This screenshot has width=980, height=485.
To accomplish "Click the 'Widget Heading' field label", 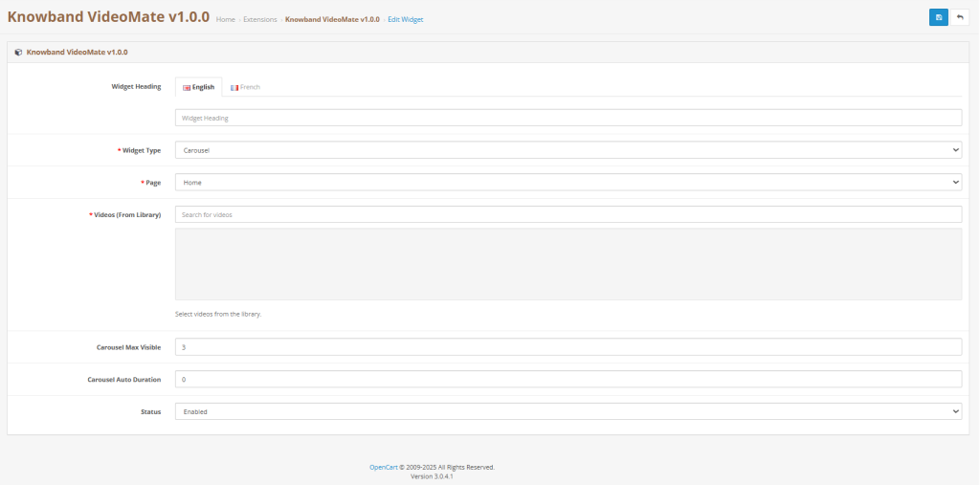I will tap(136, 87).
